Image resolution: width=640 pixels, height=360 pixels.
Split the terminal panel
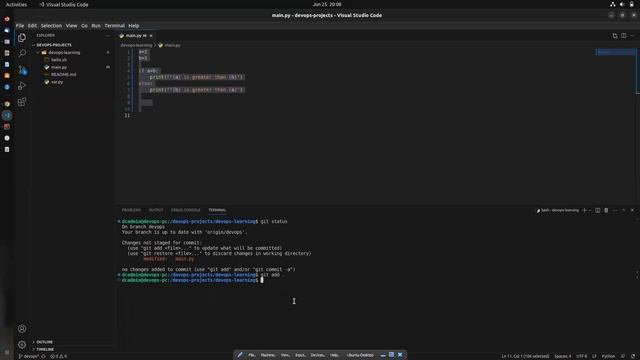coord(598,210)
